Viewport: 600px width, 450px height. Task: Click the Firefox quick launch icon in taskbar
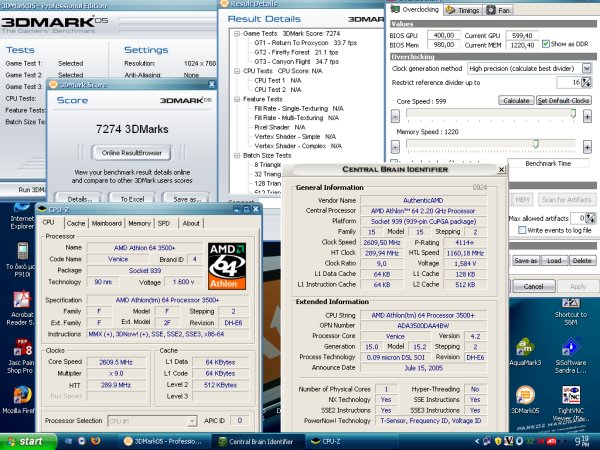point(95,441)
